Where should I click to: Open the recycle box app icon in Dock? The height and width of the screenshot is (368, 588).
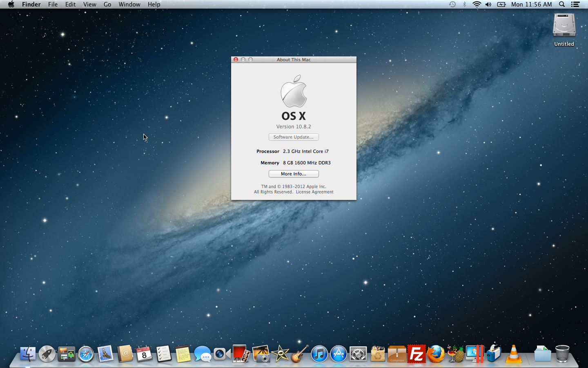tap(378, 354)
